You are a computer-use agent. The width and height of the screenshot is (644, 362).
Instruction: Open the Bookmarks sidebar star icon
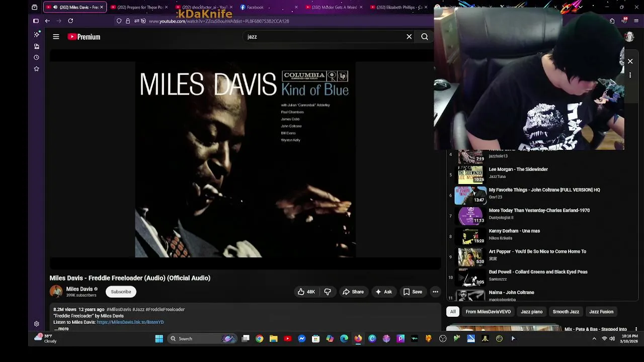pyautogui.click(x=36, y=69)
